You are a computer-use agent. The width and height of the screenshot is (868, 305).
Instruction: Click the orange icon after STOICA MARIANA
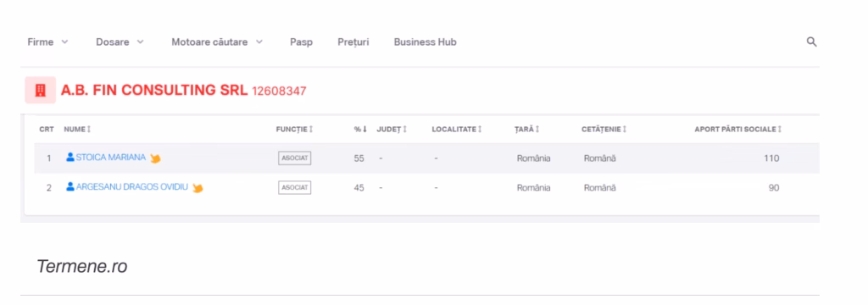tap(156, 158)
